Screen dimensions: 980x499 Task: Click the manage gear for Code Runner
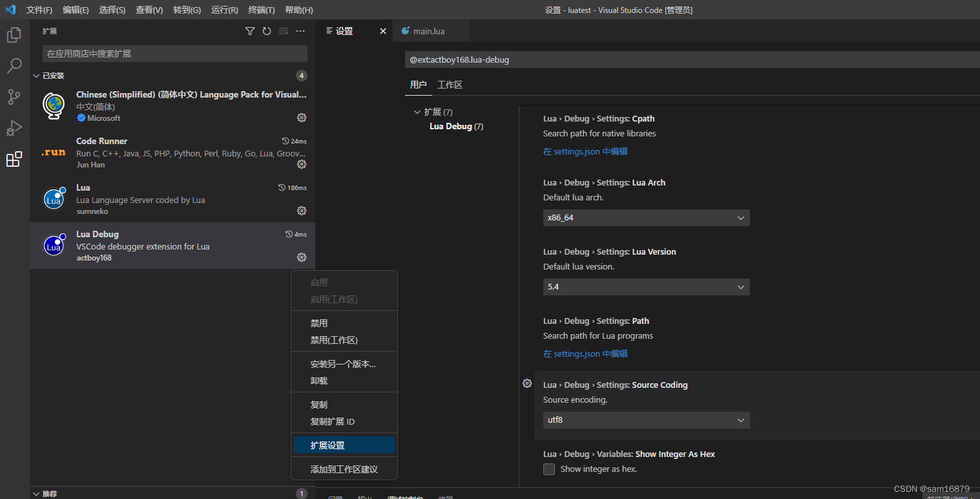point(301,164)
